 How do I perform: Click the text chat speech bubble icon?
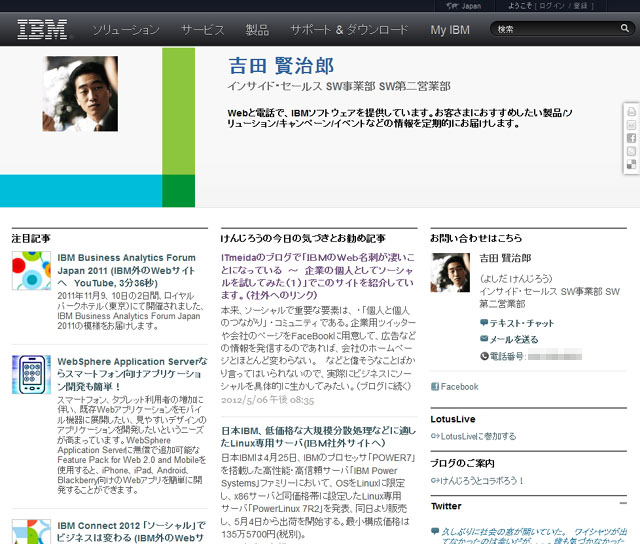(x=484, y=322)
